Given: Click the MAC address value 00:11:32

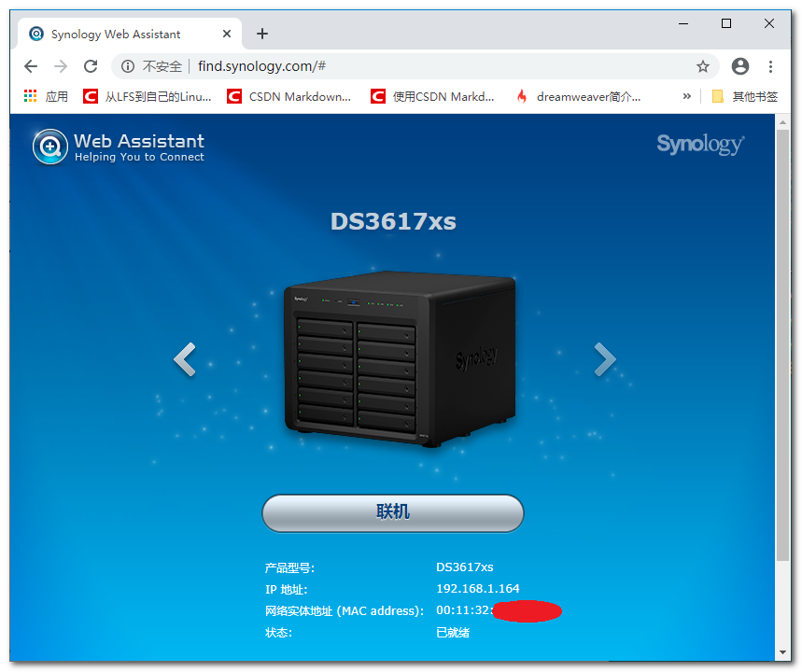Looking at the screenshot, I should 463,610.
